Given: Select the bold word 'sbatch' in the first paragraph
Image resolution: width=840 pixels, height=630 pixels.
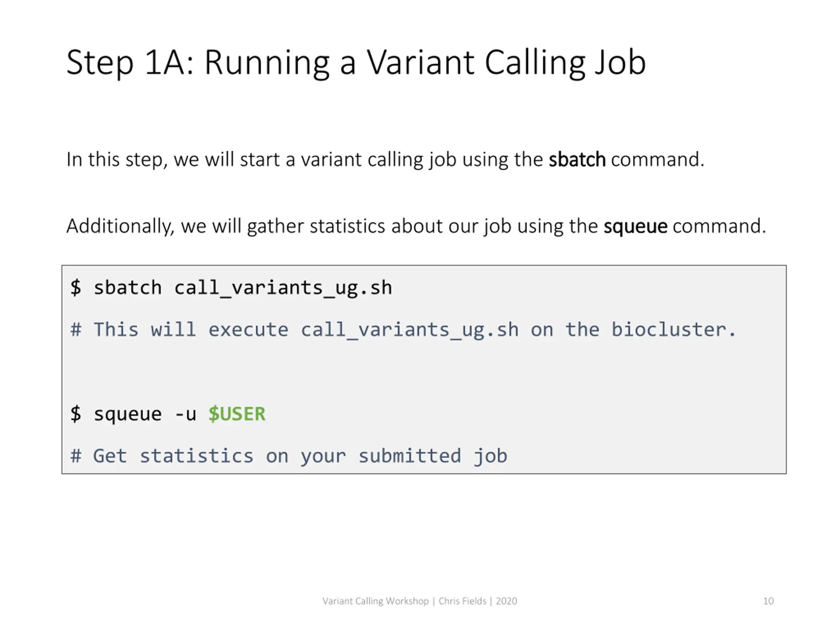Looking at the screenshot, I should tap(577, 159).
